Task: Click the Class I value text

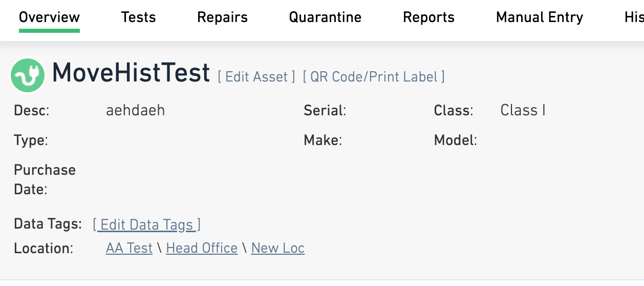Action: (523, 110)
